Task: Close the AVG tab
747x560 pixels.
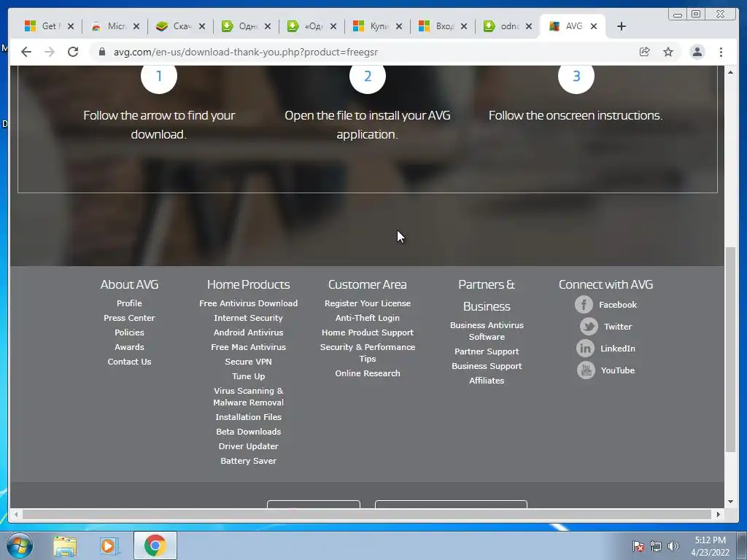Action: click(594, 26)
